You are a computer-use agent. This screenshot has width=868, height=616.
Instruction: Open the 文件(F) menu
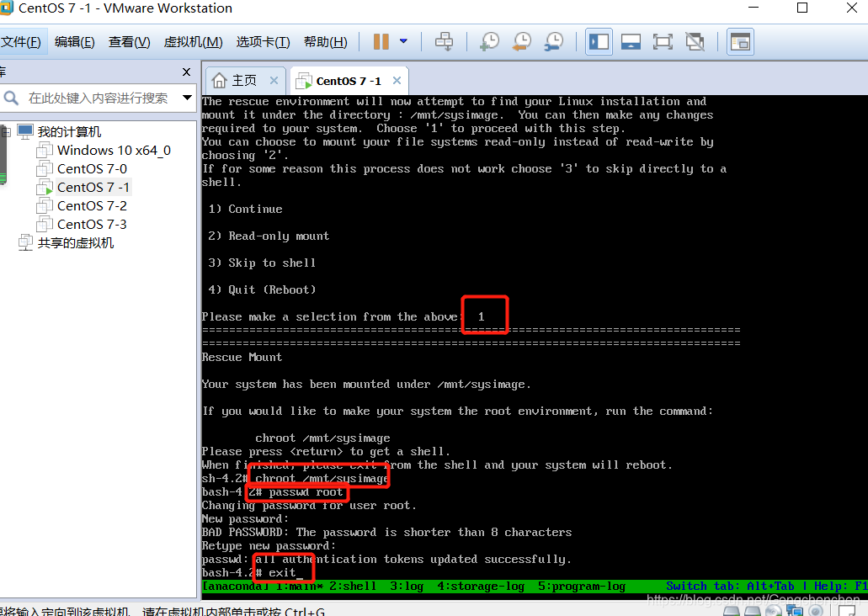(20, 42)
